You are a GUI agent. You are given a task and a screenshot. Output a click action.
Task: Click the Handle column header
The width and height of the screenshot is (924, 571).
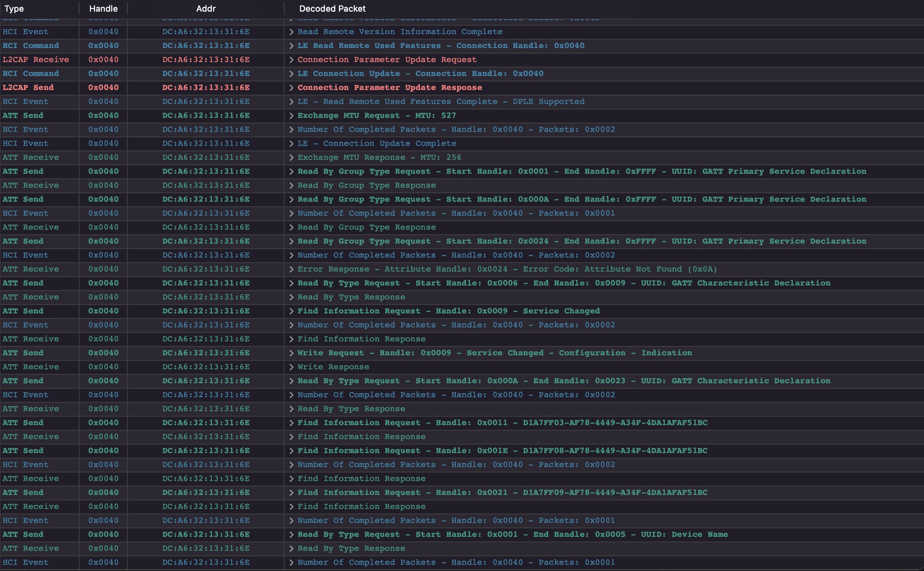click(102, 8)
